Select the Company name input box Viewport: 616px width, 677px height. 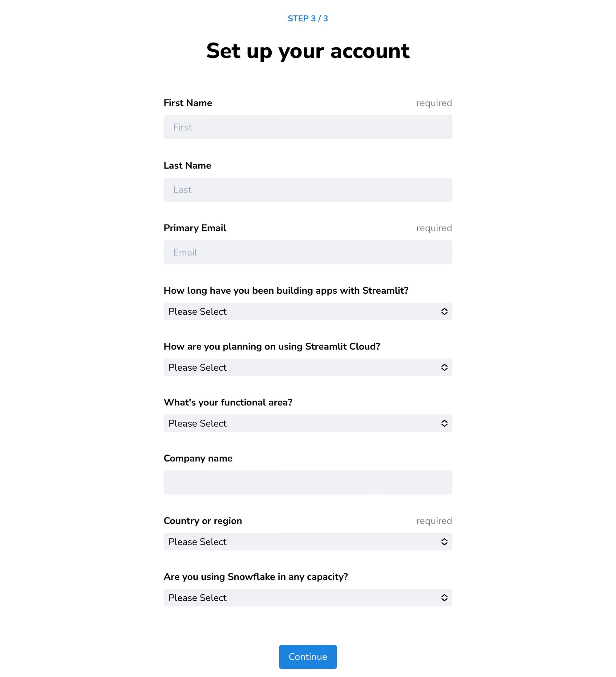pyautogui.click(x=308, y=482)
